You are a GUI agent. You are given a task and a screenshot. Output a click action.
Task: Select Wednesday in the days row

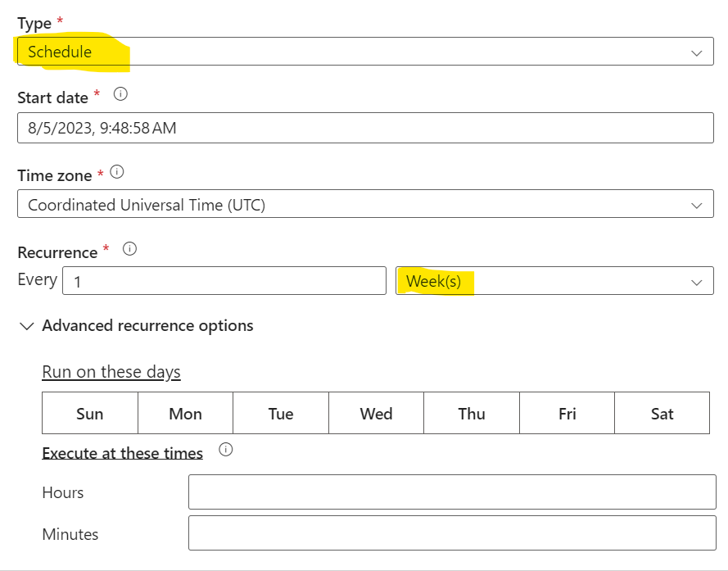(376, 413)
